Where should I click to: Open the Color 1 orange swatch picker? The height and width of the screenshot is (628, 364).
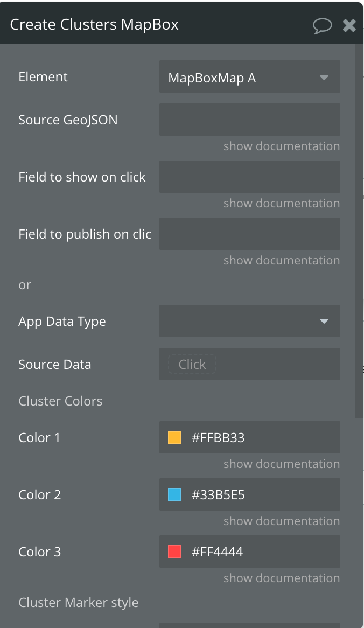pyautogui.click(x=174, y=437)
